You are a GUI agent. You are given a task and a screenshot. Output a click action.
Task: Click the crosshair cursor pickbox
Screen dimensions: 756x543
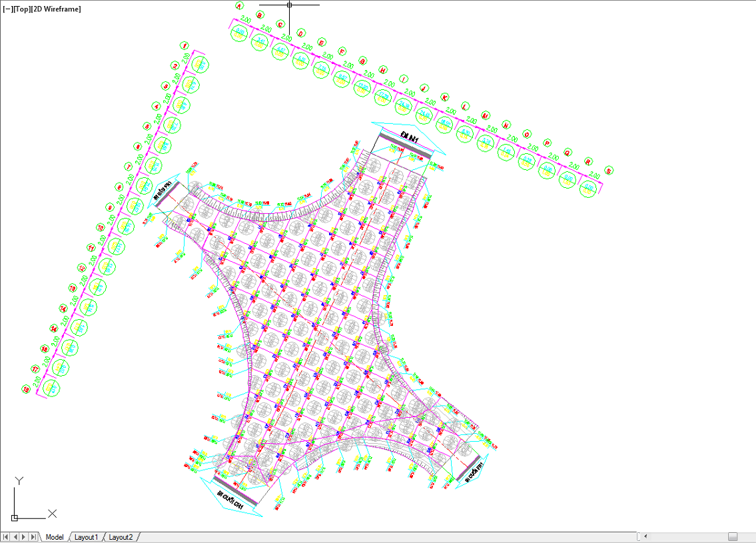pyautogui.click(x=289, y=5)
